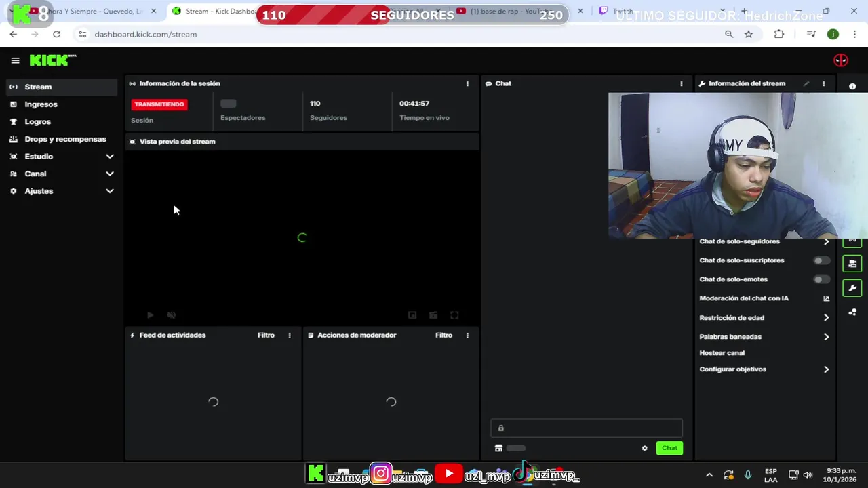Open Feed de actividades Filtro
Viewport: 868px width, 488px height.
coord(266,335)
